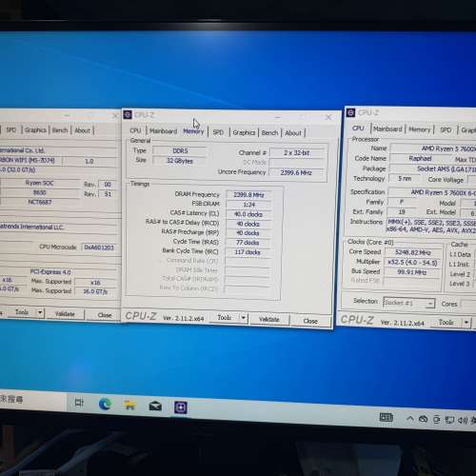Show hidden system tray icons
Screen dimensions: 476x476
(x=409, y=419)
